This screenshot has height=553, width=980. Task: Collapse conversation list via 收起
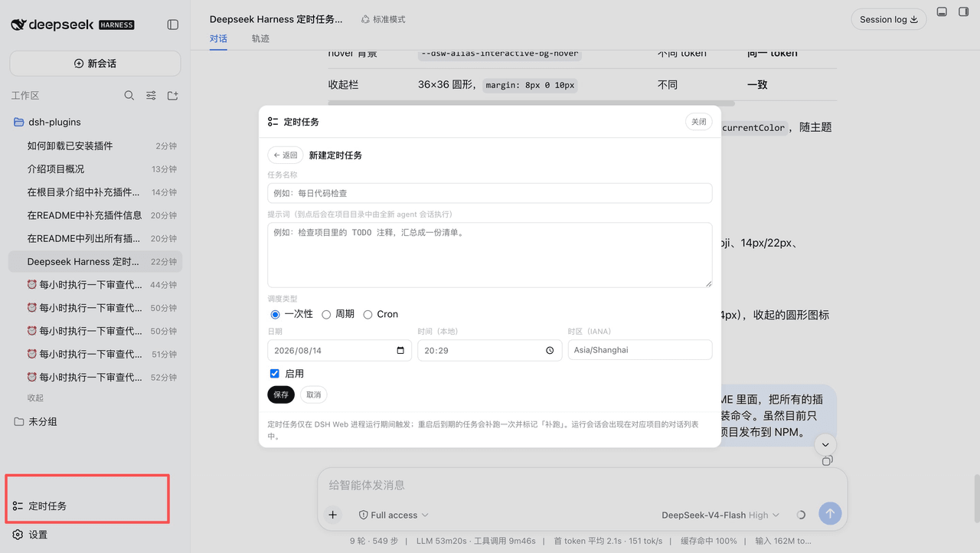[35, 398]
